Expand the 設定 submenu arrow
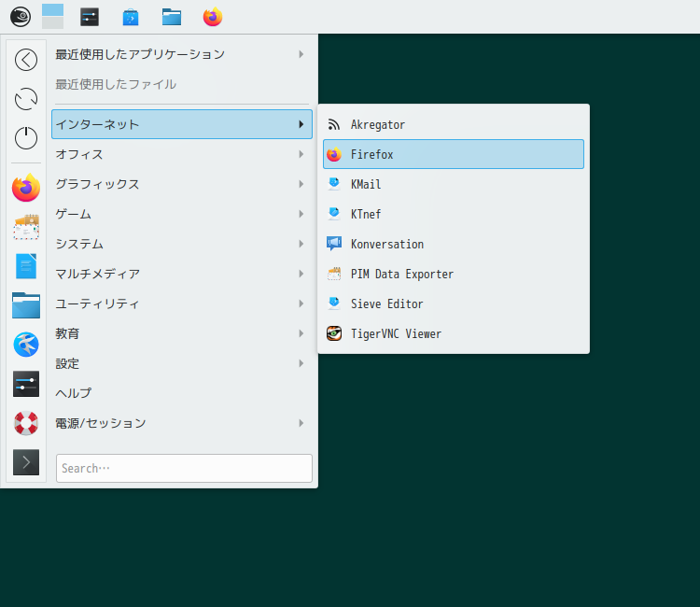Viewport: 700px width, 607px height. 301,363
